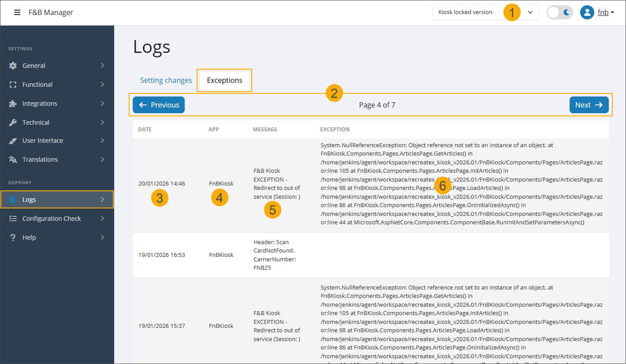The width and height of the screenshot is (626, 364).
Task: Open the hamburger navigation menu
Action: (x=17, y=12)
